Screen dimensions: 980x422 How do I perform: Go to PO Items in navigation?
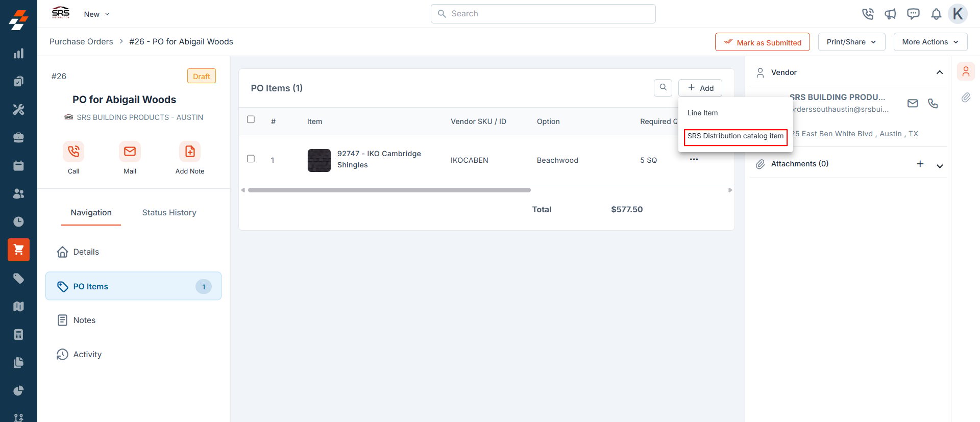tap(133, 286)
